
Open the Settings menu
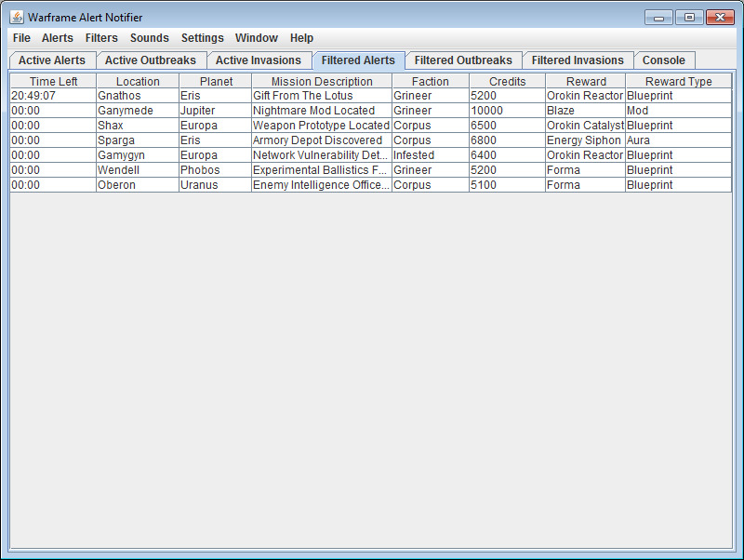click(x=203, y=38)
